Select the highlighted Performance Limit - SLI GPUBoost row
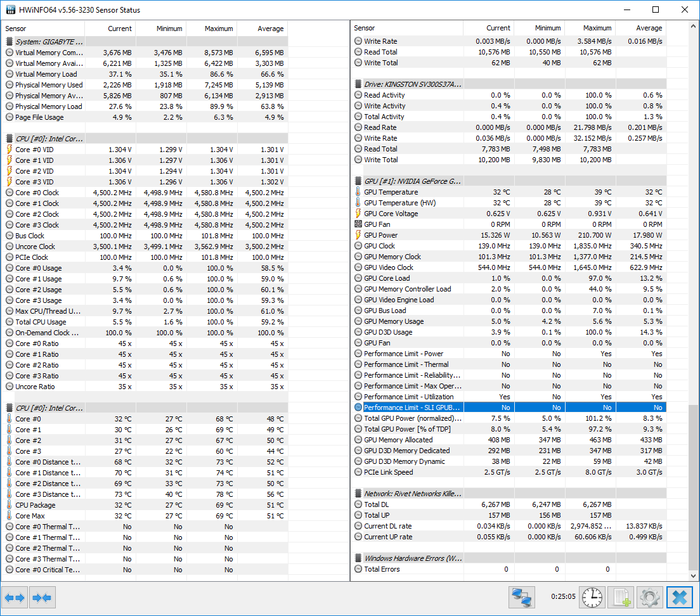 pos(509,407)
